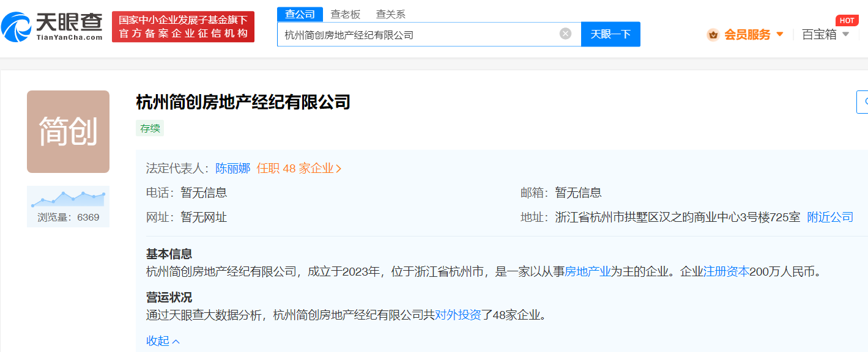Open the 简创 company logo thumbnail

(68, 131)
